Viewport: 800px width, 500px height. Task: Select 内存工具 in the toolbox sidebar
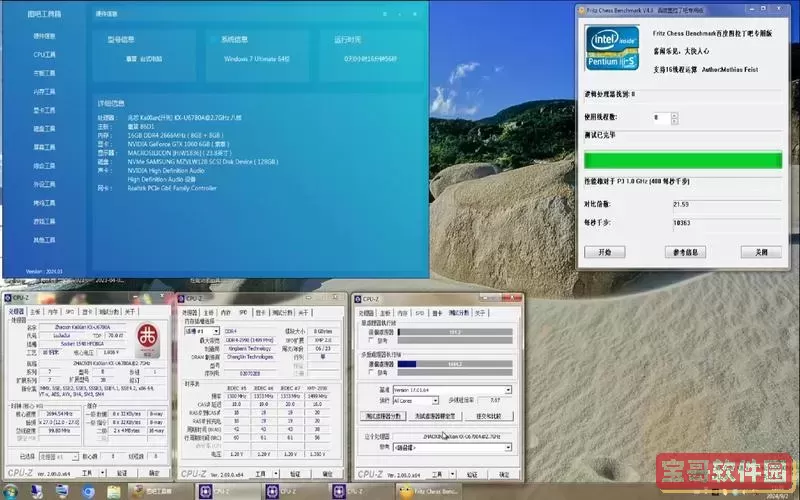[44, 91]
